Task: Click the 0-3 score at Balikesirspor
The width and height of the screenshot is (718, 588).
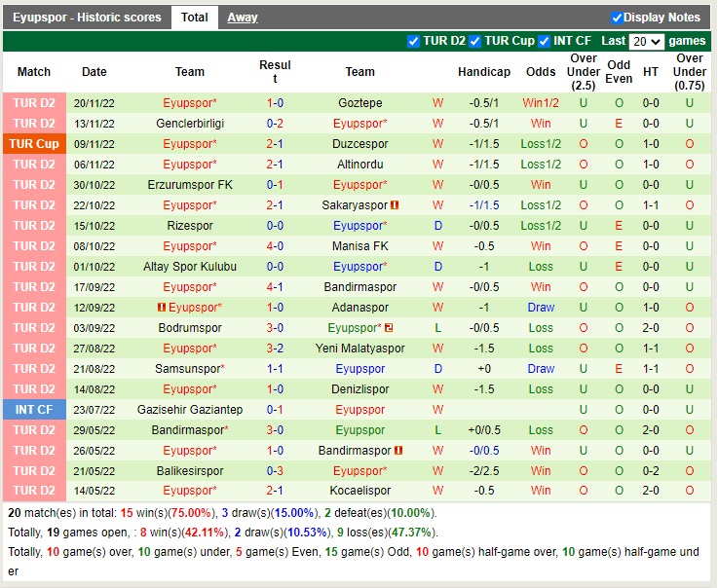Action: [x=275, y=471]
